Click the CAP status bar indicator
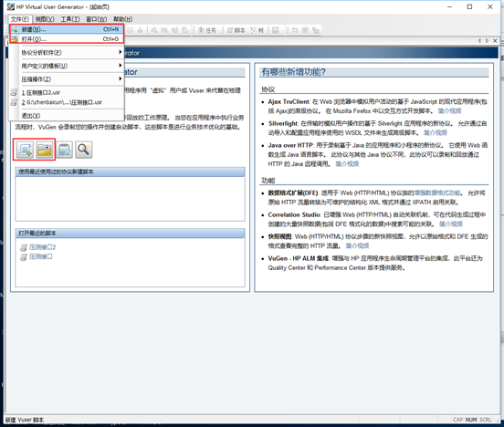504x427 pixels. 457,420
